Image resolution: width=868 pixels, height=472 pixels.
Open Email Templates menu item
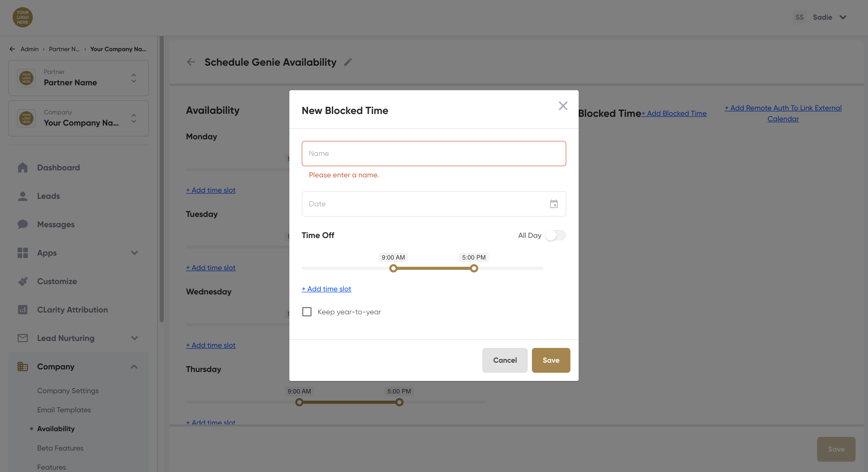[x=64, y=410]
